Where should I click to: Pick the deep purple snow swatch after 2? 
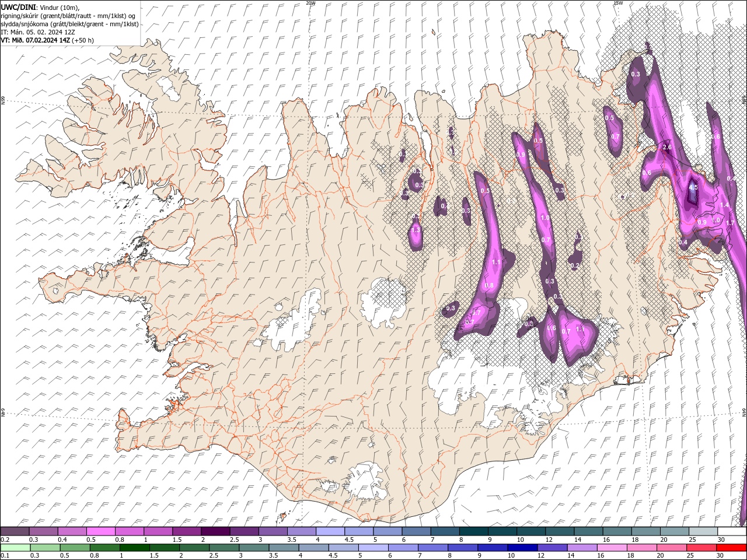pyautogui.click(x=215, y=531)
